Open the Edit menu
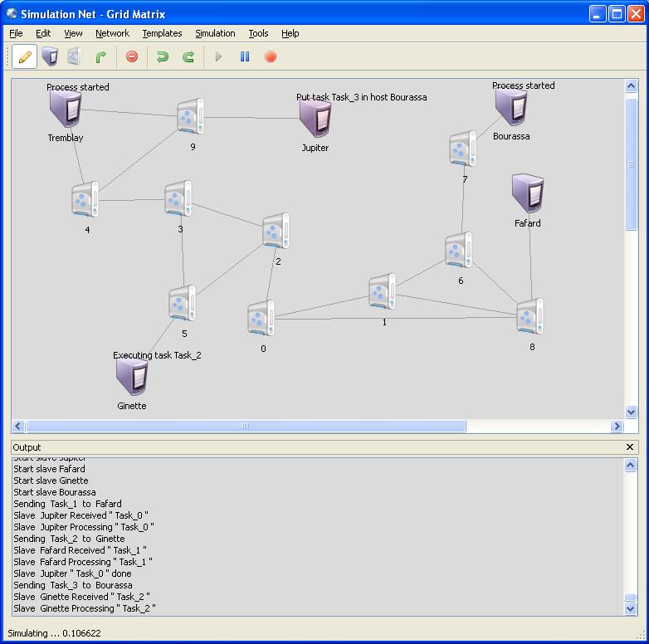Screen dimensions: 649x644 (43, 33)
